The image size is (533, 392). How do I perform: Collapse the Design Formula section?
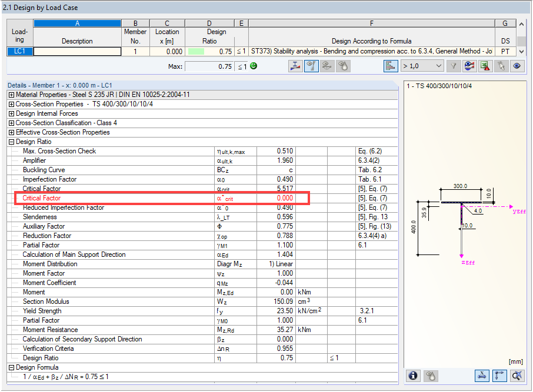click(x=12, y=367)
